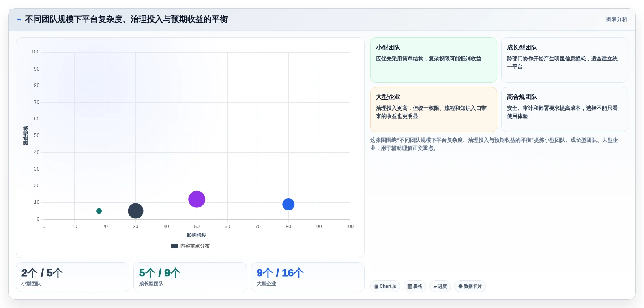Select the 成长型团队 card
The height and width of the screenshot is (308, 644).
coord(565,60)
